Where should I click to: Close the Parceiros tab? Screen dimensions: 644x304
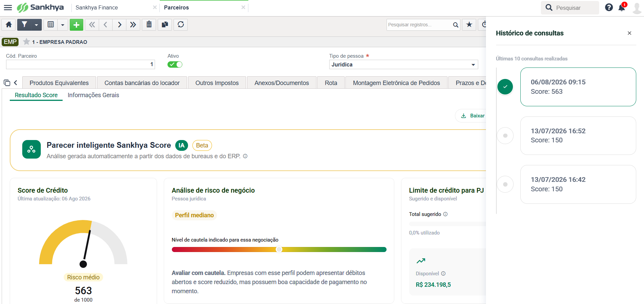click(243, 7)
